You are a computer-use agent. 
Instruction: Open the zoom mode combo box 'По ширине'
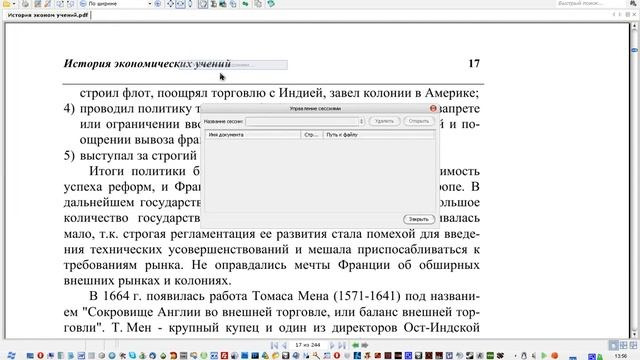120,4
